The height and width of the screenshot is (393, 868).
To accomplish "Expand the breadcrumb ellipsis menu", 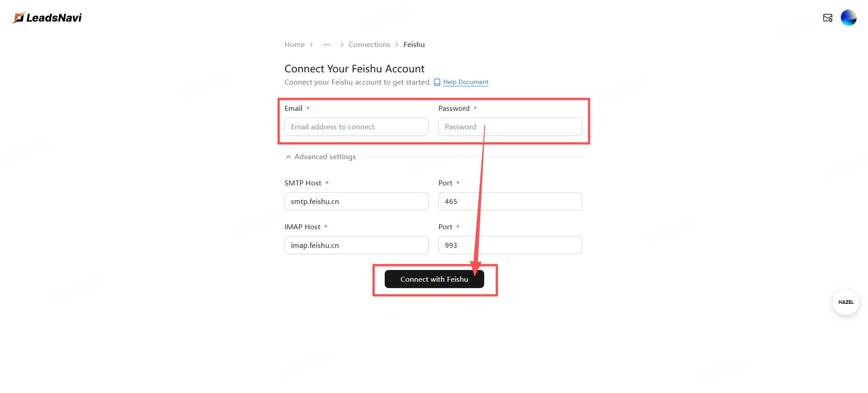I will (x=326, y=45).
